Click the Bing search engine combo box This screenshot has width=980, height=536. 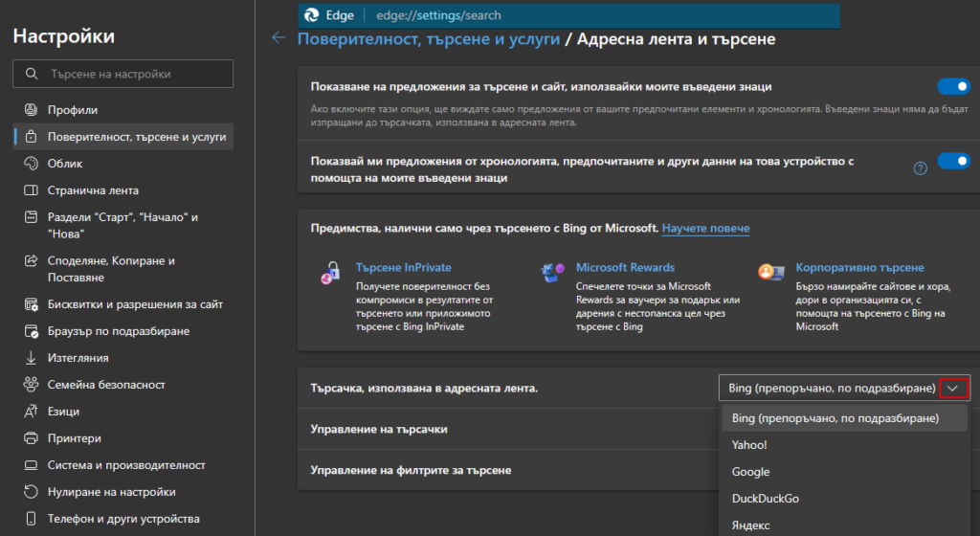click(844, 389)
